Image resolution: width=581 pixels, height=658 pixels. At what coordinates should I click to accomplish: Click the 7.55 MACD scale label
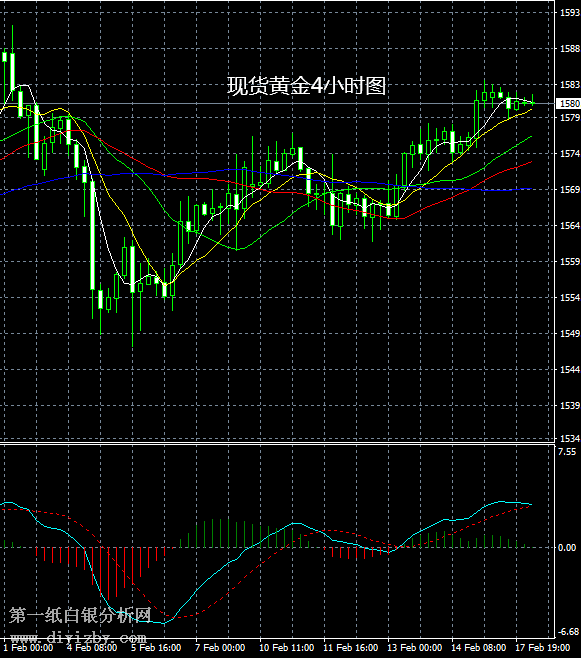[567, 452]
